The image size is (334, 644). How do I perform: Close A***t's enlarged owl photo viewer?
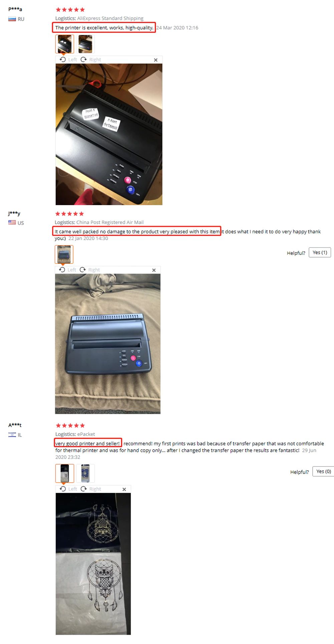pos(124,489)
